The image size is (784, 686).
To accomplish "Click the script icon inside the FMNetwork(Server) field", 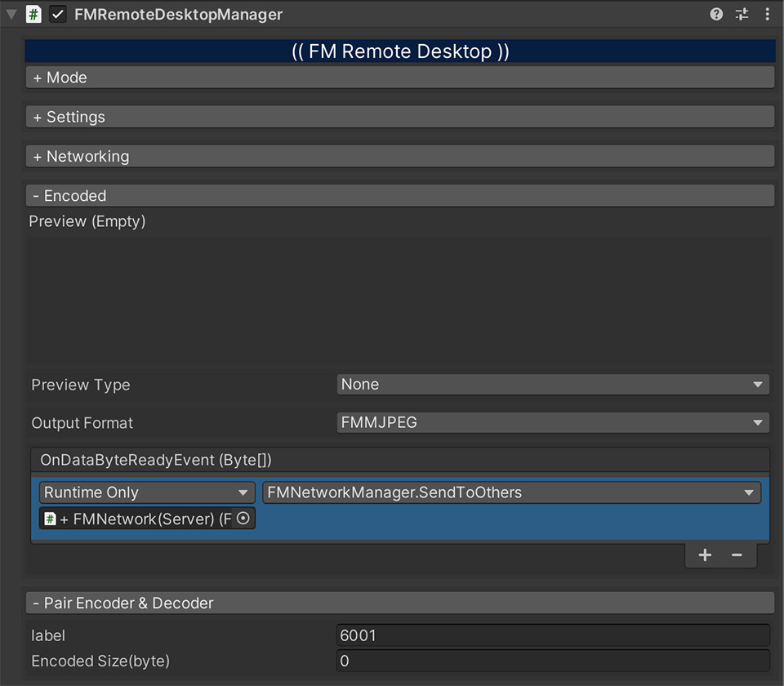I will click(x=51, y=518).
